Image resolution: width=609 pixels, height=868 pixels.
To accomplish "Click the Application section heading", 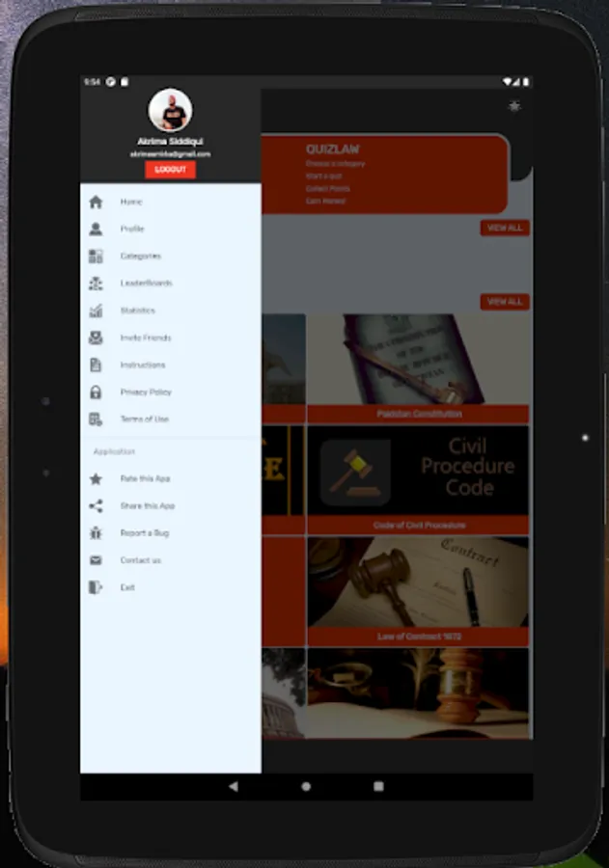I will [x=114, y=451].
